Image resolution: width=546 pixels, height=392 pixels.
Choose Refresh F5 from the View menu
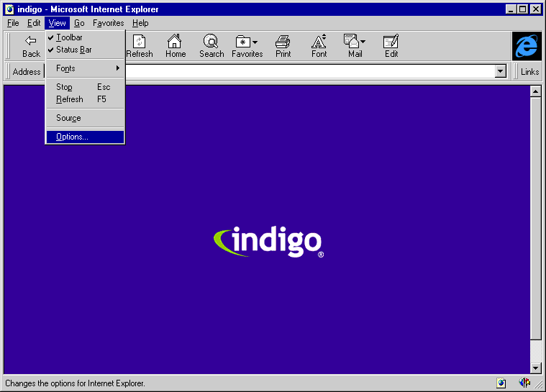click(85, 99)
